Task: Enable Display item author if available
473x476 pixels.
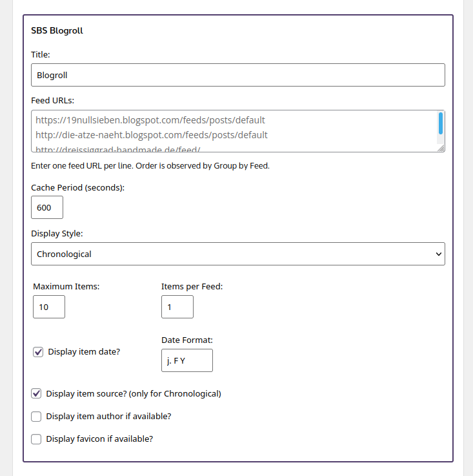Action: [x=36, y=416]
